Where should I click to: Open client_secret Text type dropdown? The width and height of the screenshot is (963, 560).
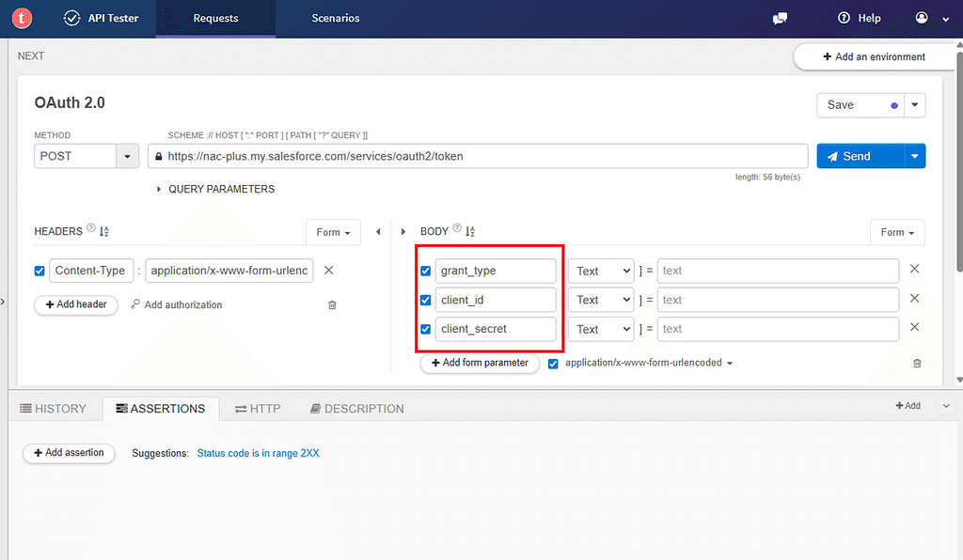click(601, 329)
